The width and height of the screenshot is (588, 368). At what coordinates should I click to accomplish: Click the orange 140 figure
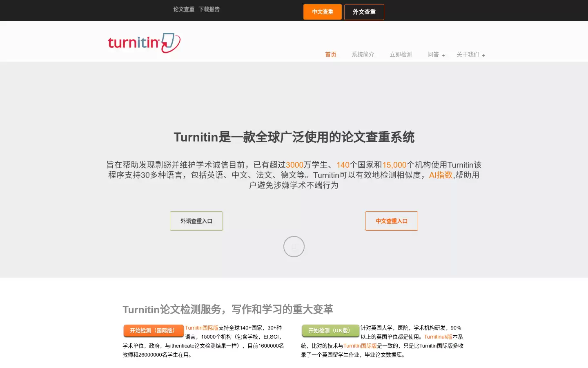pyautogui.click(x=343, y=165)
